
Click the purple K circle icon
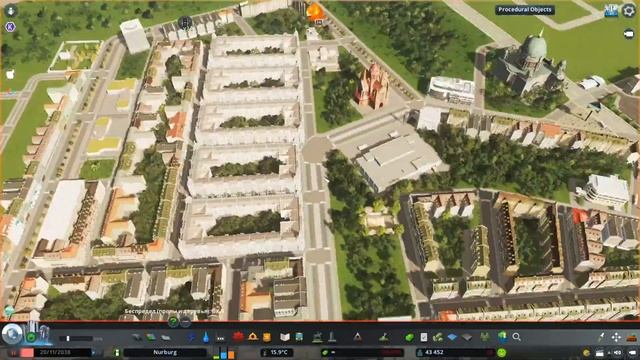point(10,27)
